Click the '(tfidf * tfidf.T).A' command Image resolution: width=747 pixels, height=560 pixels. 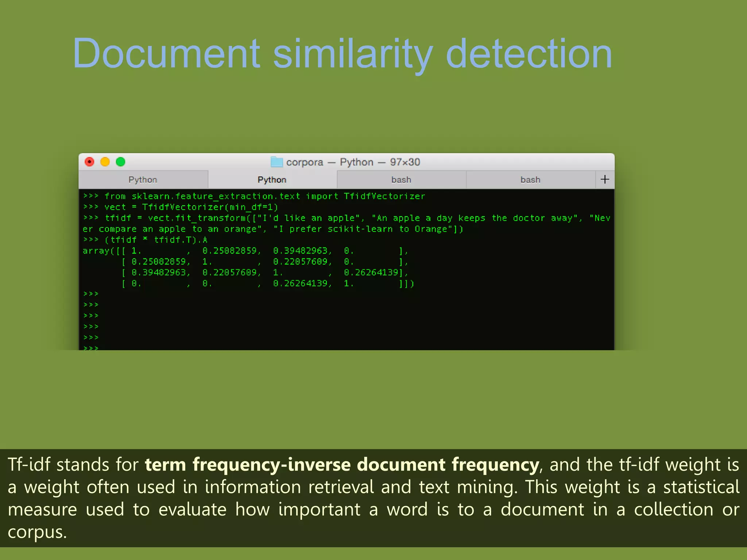pos(156,240)
